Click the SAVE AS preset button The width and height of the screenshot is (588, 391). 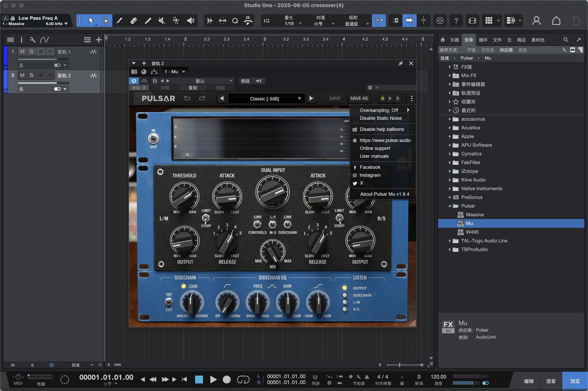pyautogui.click(x=359, y=99)
